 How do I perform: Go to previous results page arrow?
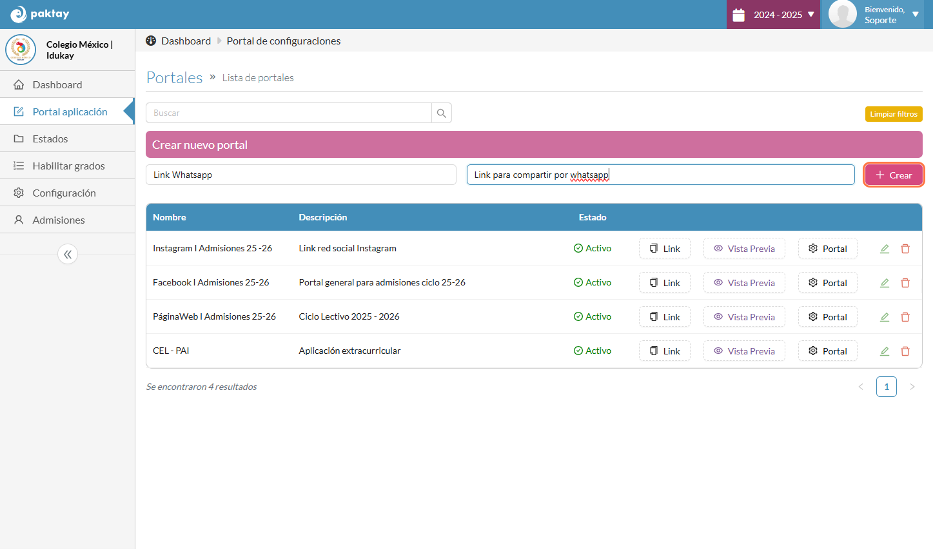pyautogui.click(x=861, y=387)
